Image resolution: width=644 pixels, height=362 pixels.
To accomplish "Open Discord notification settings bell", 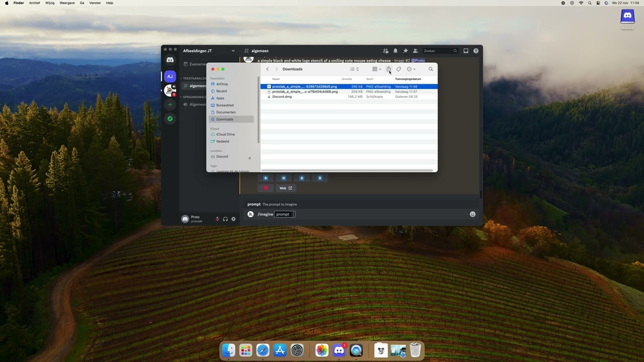I will [395, 51].
